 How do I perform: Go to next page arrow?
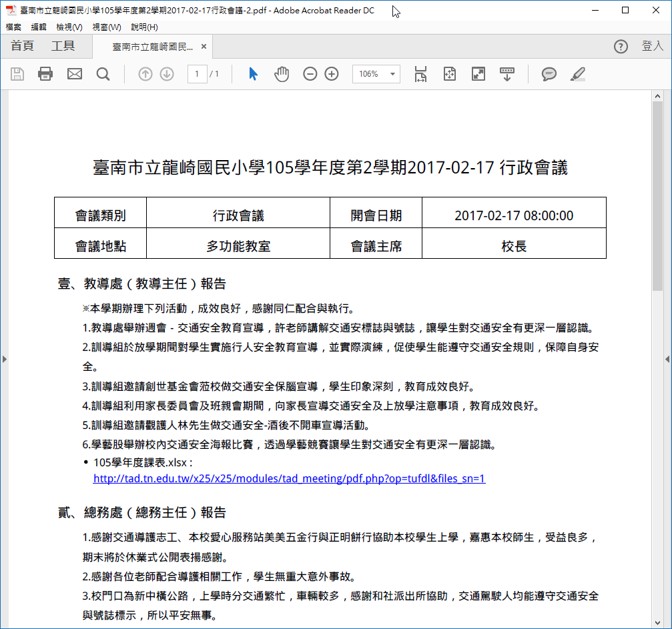pos(167,74)
